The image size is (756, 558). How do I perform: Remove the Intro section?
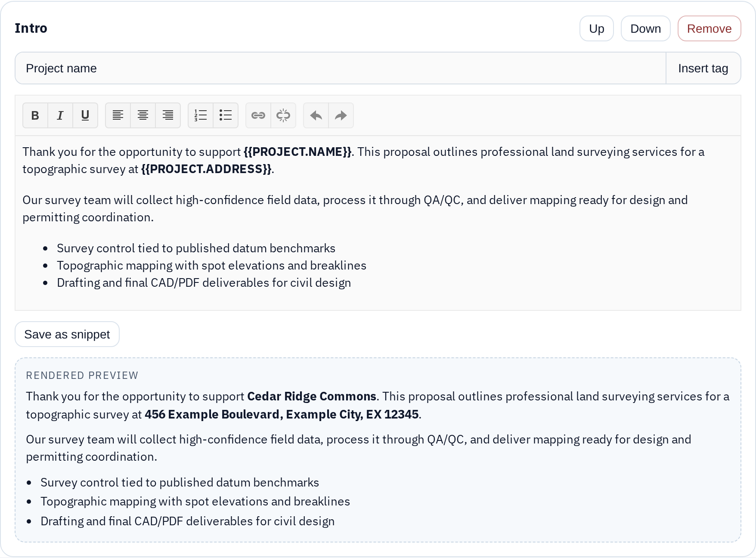tap(709, 28)
